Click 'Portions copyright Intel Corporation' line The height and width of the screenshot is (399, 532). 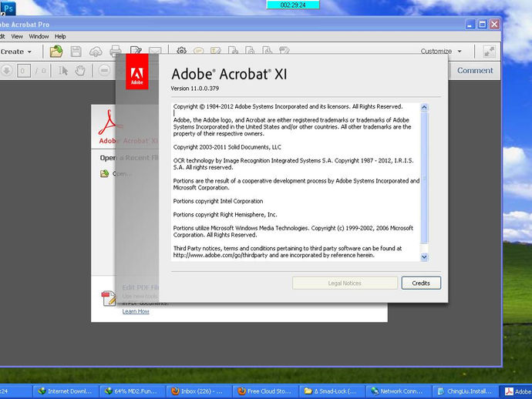tap(218, 201)
